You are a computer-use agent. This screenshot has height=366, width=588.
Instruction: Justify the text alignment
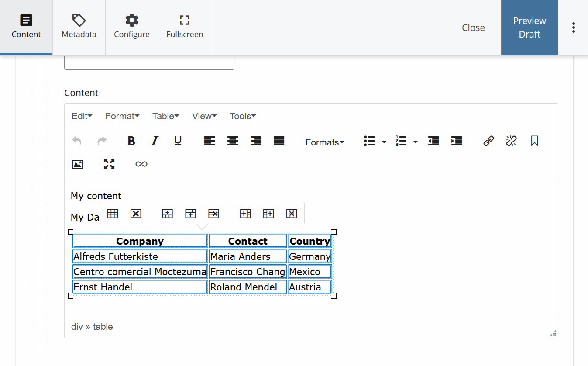point(279,141)
